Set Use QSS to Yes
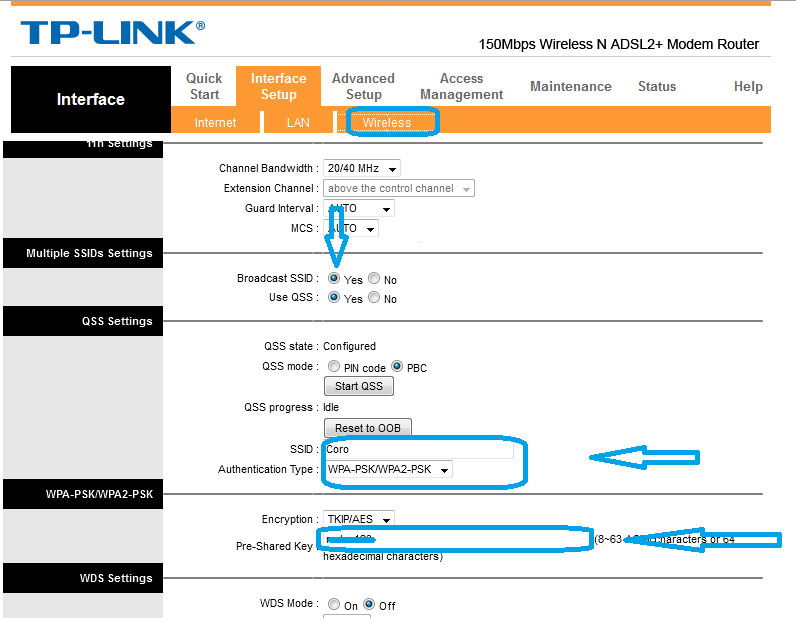This screenshot has width=796, height=618. (334, 297)
